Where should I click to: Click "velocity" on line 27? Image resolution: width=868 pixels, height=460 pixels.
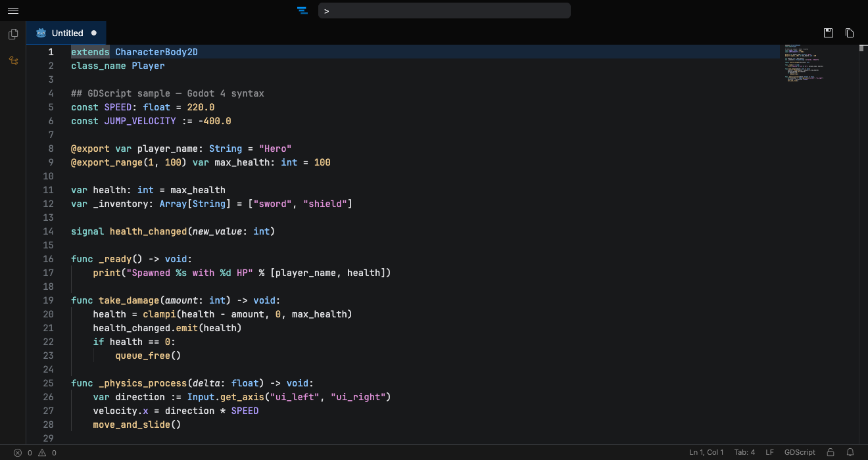point(115,411)
